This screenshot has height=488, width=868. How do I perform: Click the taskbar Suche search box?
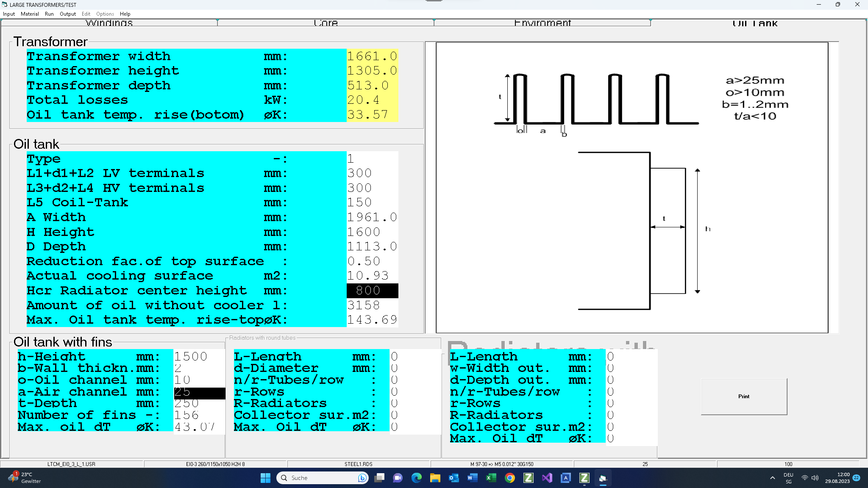(322, 478)
